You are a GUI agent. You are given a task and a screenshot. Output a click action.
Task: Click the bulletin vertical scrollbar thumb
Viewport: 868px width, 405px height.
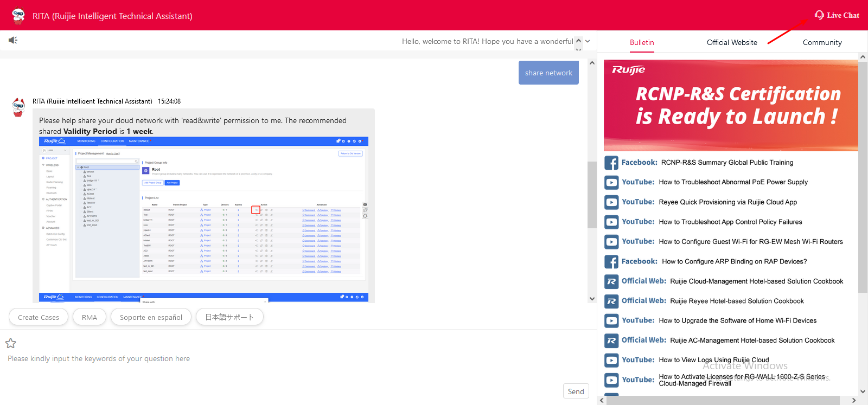(x=863, y=177)
